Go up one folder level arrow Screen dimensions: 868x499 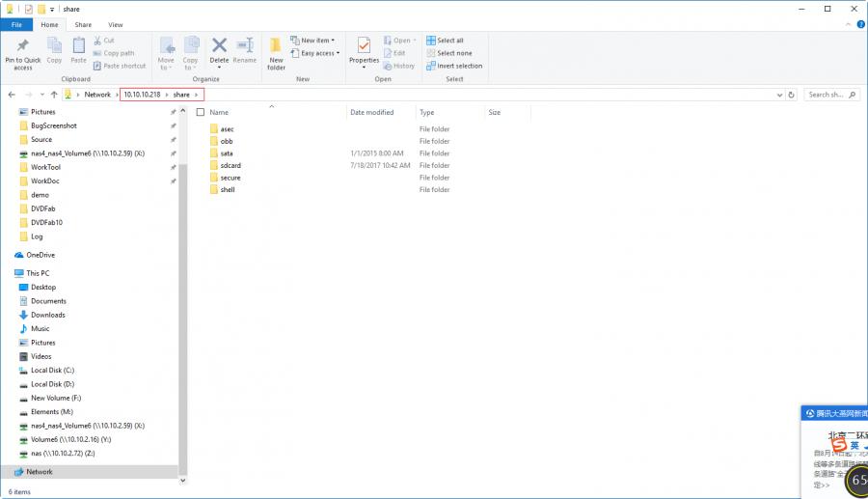point(54,95)
